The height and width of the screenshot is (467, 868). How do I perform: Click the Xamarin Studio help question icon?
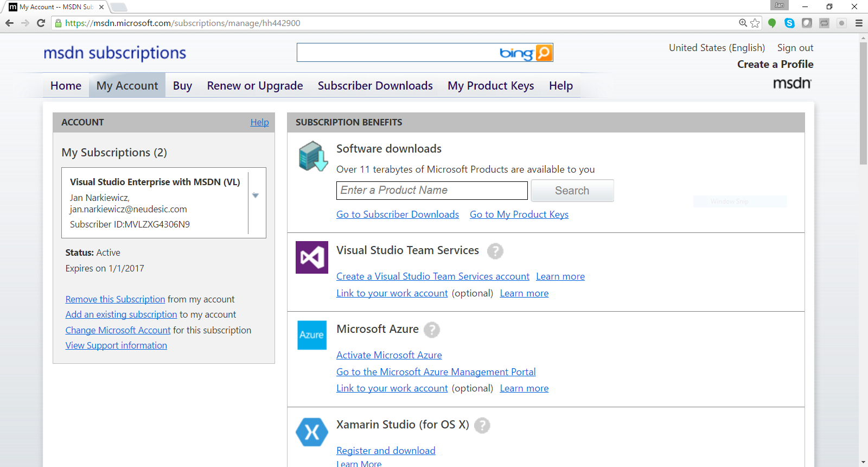(x=482, y=425)
